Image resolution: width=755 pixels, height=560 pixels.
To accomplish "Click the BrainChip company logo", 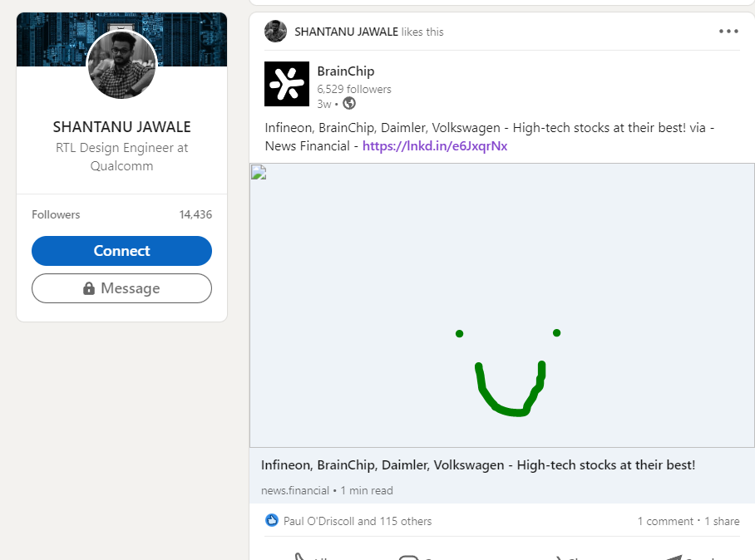I will (287, 84).
